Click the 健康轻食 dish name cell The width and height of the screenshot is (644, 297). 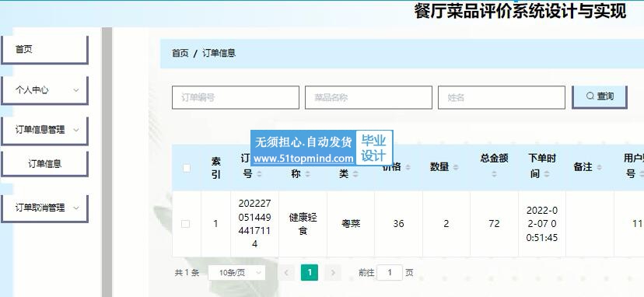point(303,224)
